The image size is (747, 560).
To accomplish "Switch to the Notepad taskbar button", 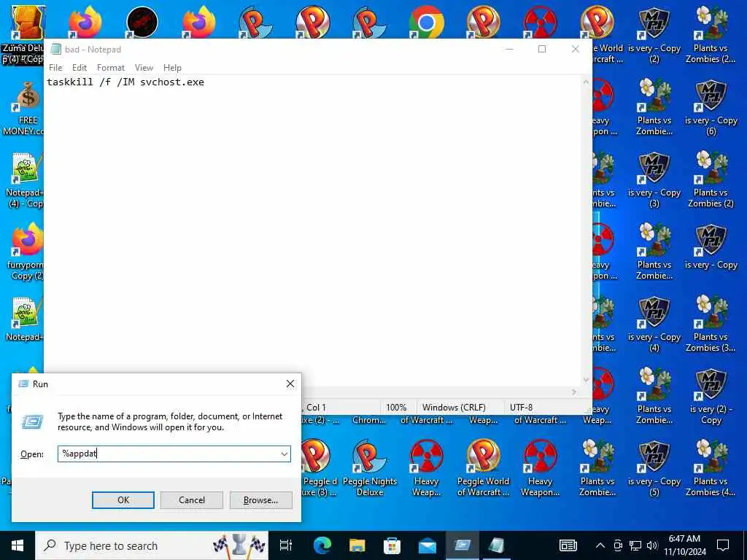I will pos(496,545).
